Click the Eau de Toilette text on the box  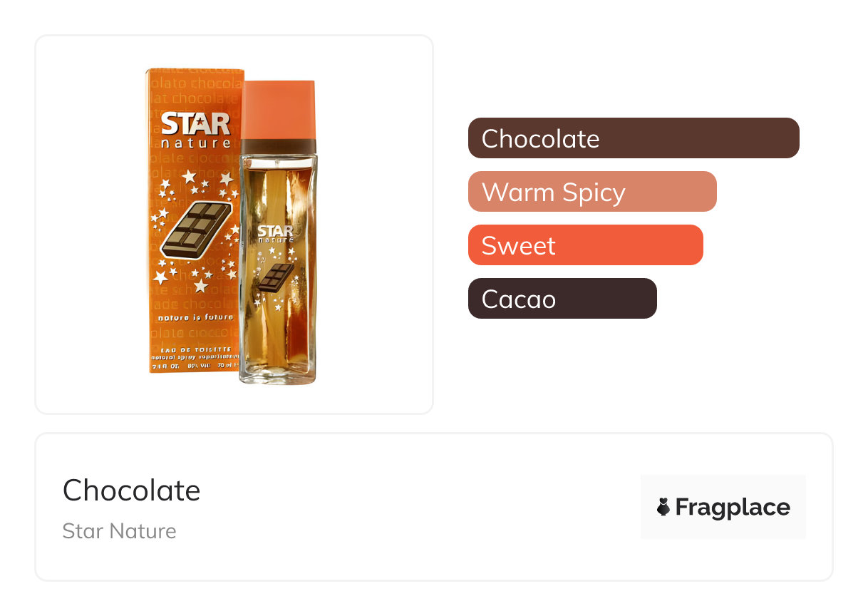click(x=194, y=347)
